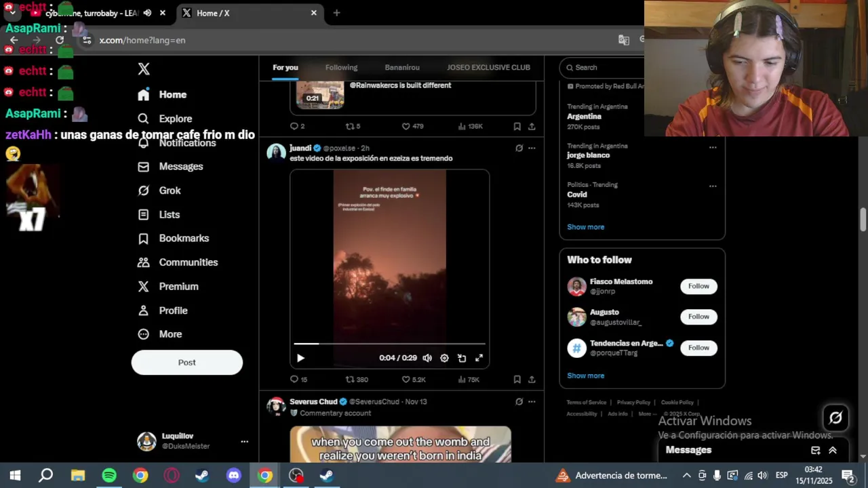This screenshot has width=868, height=488.
Task: Open jorge blanco trend options
Action: click(713, 147)
